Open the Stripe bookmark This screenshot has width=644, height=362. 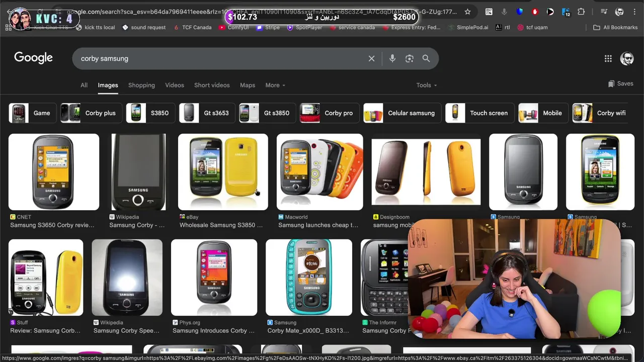pos(268,27)
